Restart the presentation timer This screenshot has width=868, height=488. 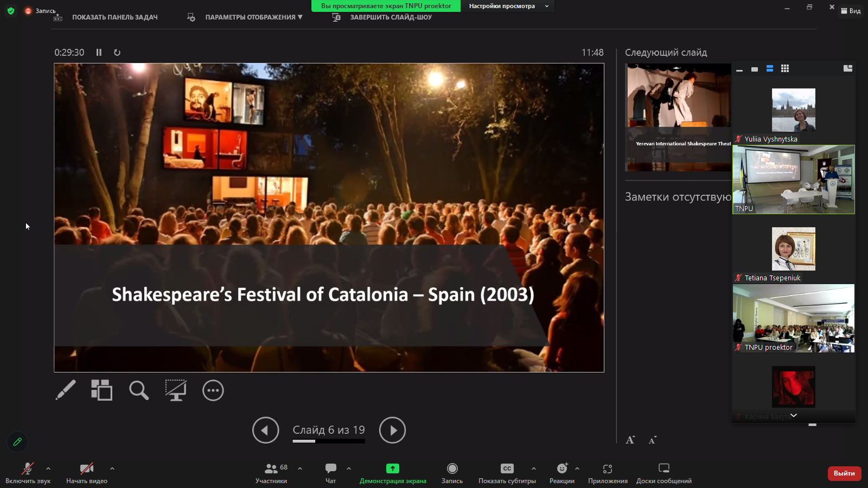click(x=117, y=53)
